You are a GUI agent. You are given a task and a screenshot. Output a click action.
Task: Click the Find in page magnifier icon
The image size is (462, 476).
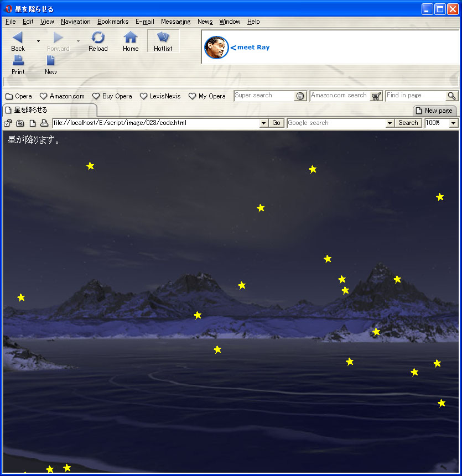point(451,96)
